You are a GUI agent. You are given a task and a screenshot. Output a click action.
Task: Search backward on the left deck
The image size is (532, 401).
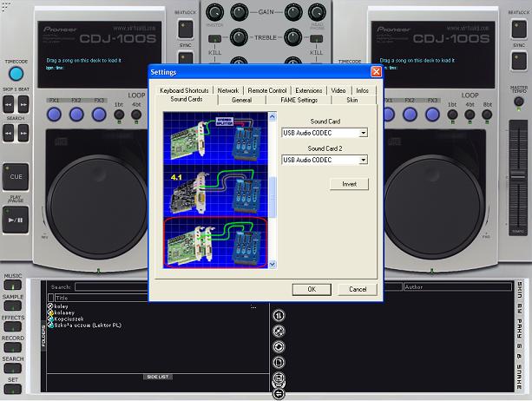9,133
